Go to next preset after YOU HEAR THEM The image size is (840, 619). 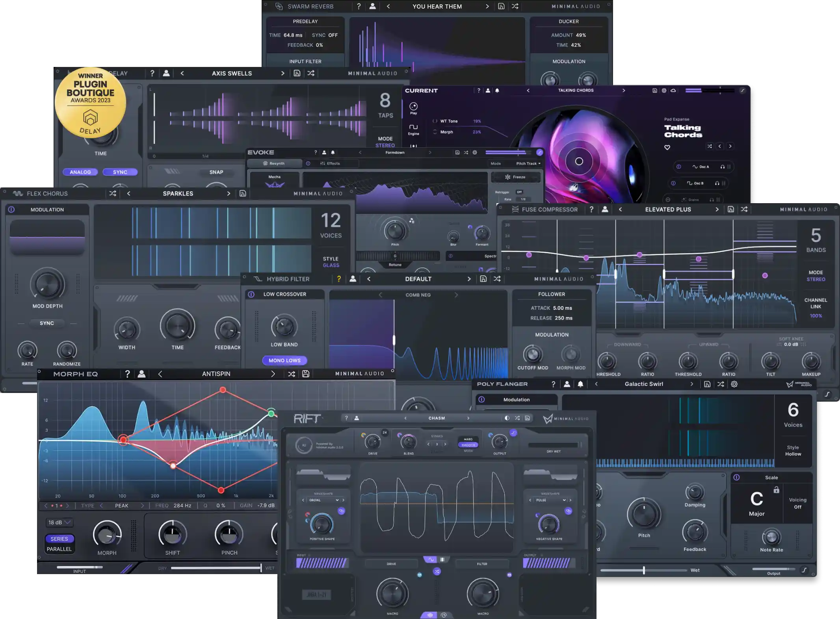[487, 6]
